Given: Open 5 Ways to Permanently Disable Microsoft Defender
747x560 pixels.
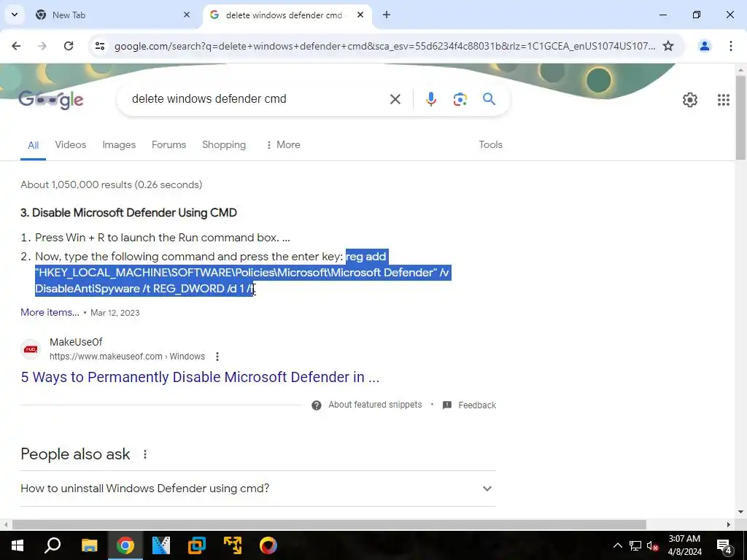Looking at the screenshot, I should 200,377.
